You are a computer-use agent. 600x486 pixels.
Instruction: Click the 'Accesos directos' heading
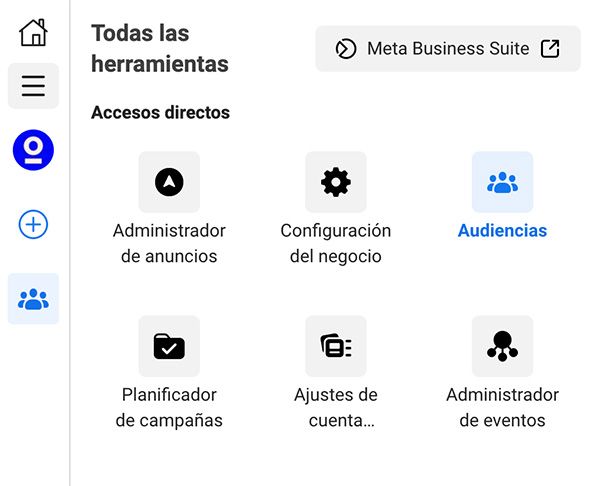pos(160,113)
